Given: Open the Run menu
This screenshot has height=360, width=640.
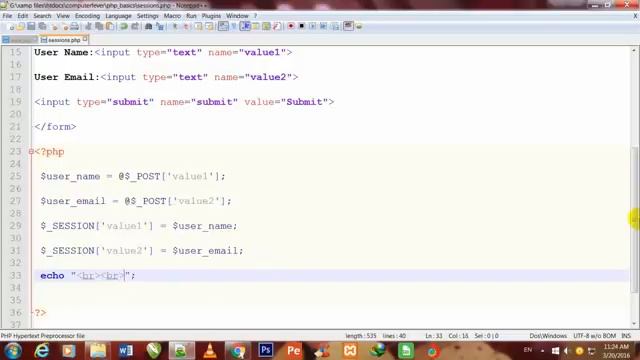Looking at the screenshot, I should (x=191, y=16).
